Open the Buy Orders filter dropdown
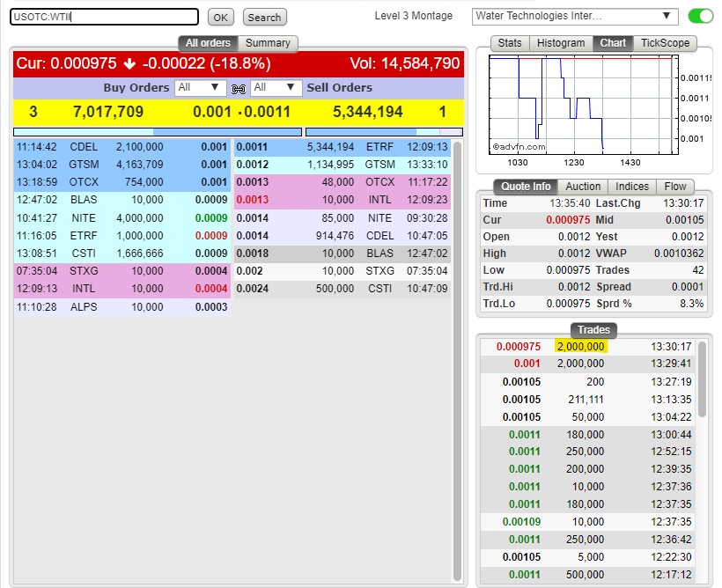Viewport: 722px width, 588px height. pyautogui.click(x=200, y=87)
